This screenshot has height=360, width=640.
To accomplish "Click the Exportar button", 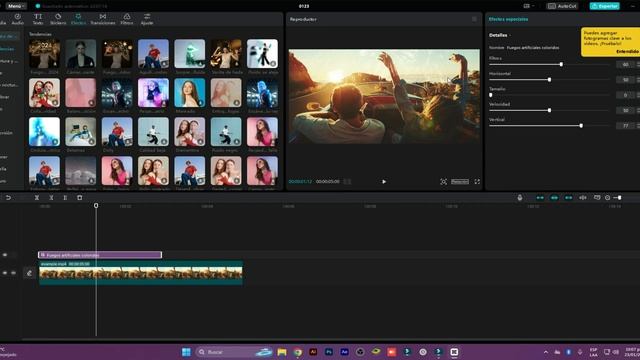I will 604,6.
